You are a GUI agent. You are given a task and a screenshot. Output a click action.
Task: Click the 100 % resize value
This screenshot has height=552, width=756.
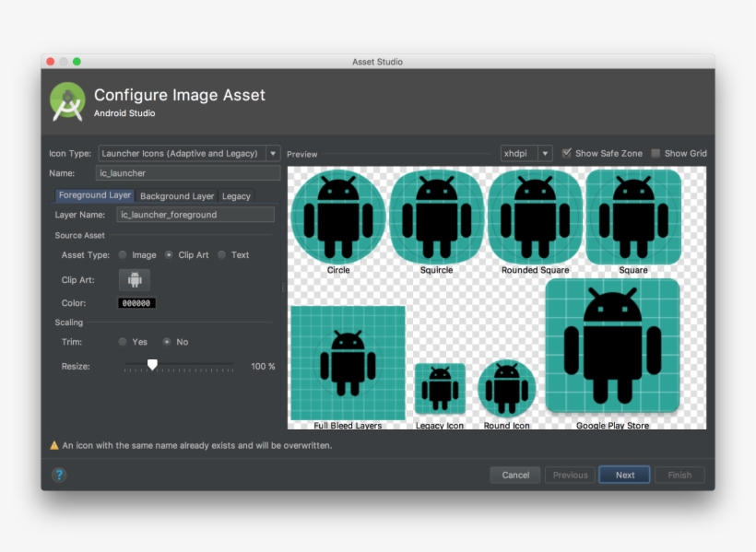[x=263, y=367]
